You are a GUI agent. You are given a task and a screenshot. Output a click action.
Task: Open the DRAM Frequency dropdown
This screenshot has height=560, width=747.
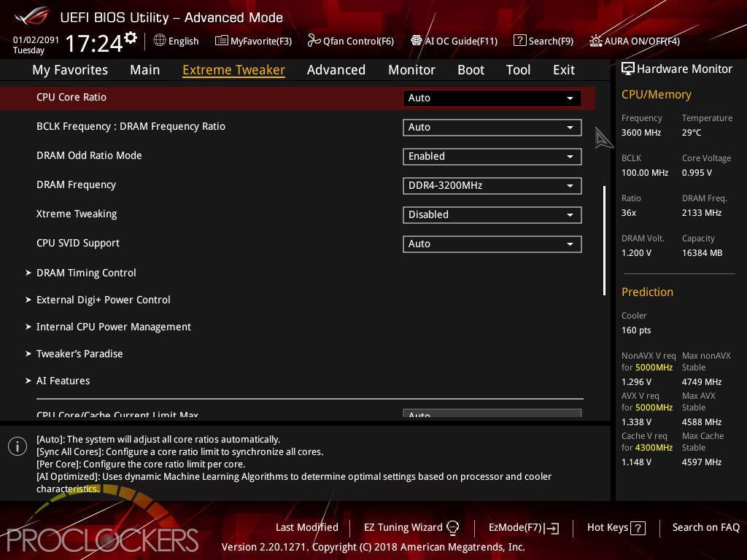coord(492,186)
